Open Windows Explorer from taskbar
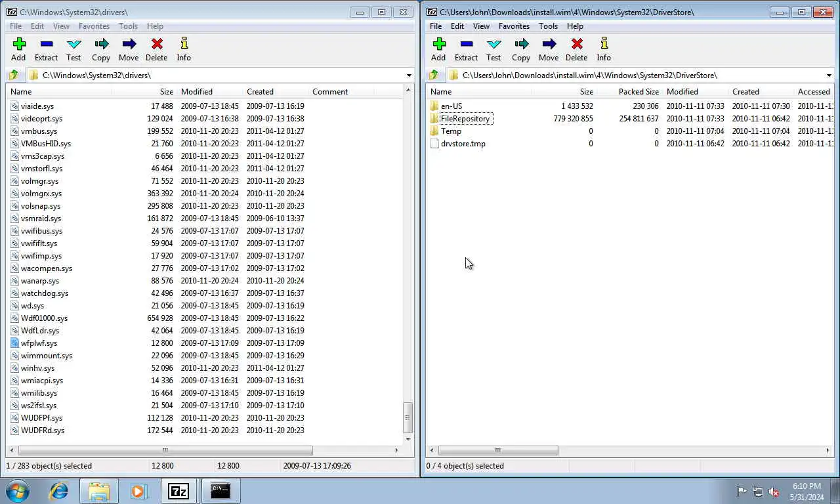 [99, 491]
